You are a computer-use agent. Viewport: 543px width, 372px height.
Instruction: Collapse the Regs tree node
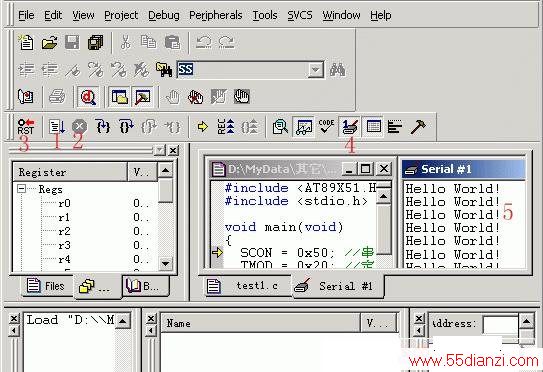pos(21,189)
